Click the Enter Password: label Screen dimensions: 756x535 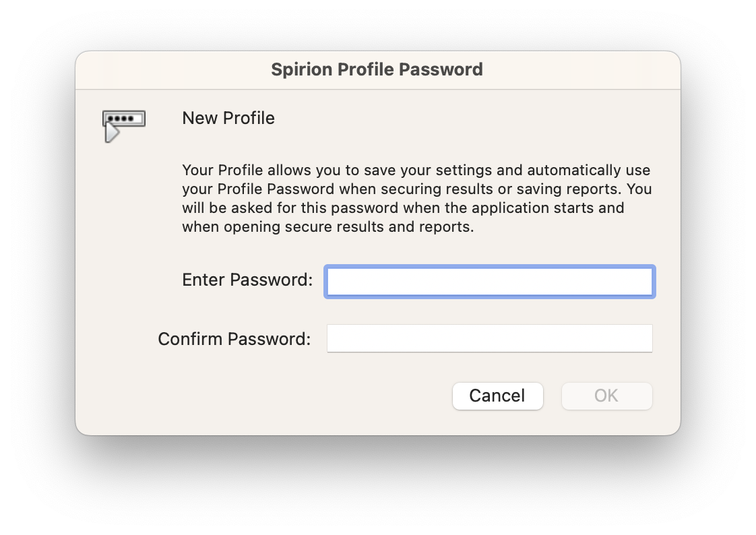[247, 280]
